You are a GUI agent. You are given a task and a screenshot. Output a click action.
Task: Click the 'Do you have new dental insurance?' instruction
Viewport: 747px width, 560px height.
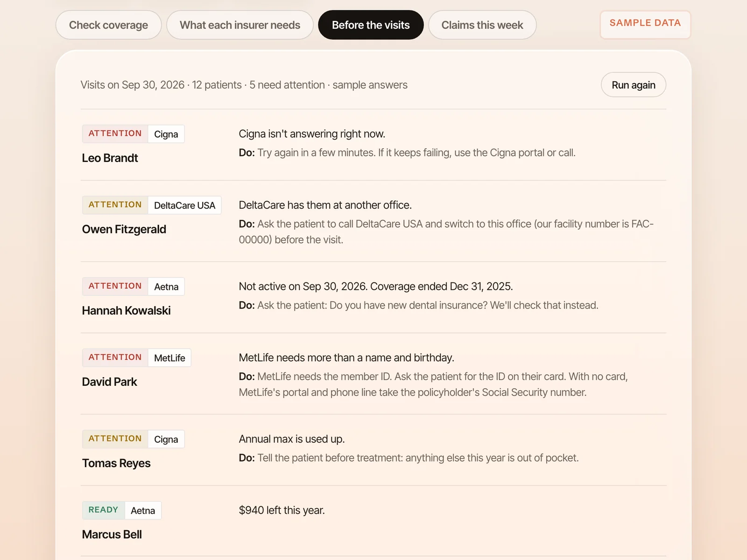418,305
